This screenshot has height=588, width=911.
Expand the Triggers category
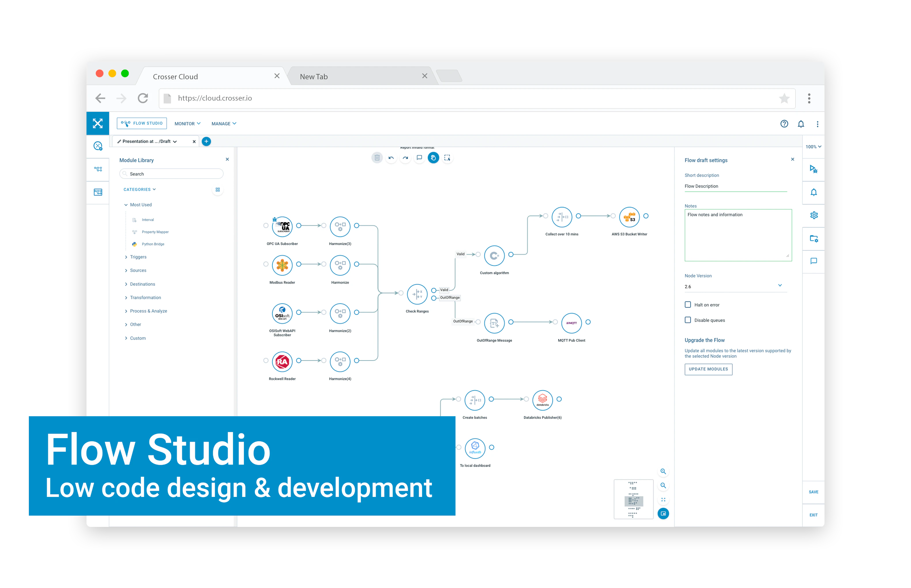point(138,257)
